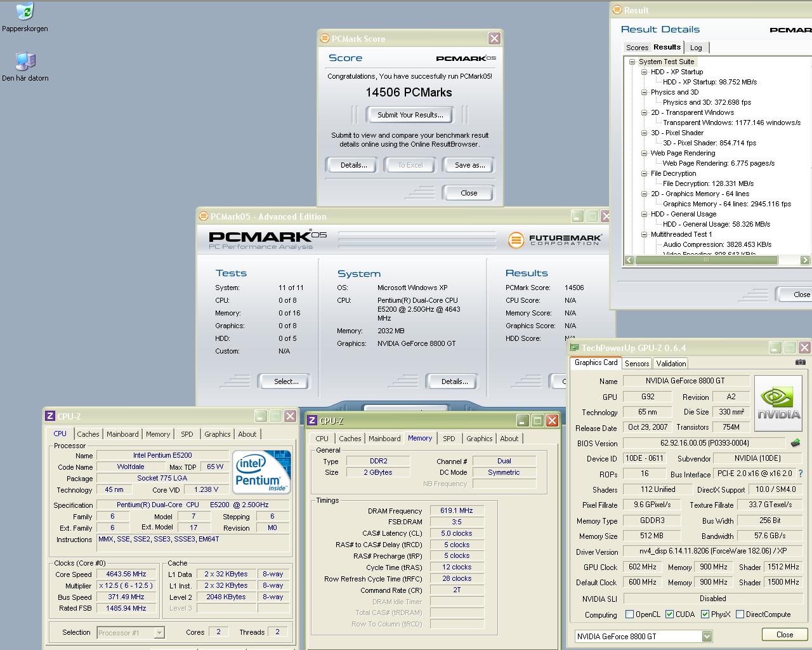Click the disabled To Excel button

coord(410,165)
